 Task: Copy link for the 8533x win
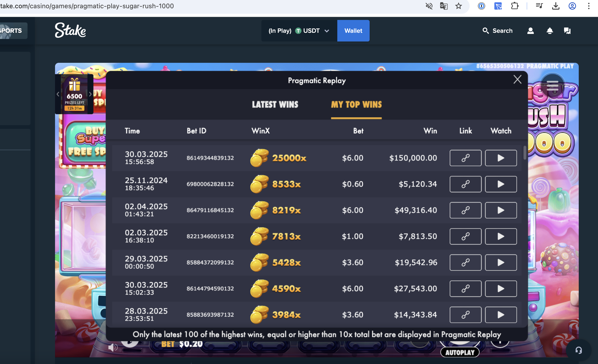(465, 184)
